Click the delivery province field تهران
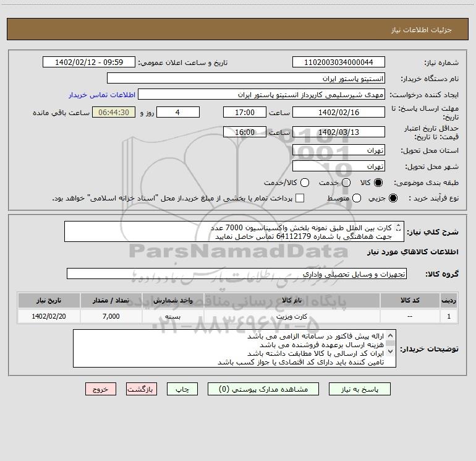 pyautogui.click(x=339, y=150)
